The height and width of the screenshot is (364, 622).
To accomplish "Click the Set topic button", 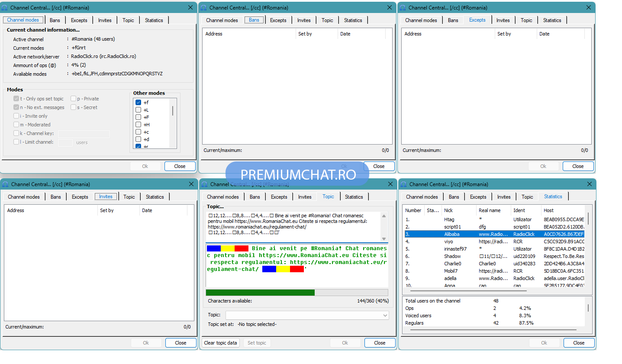I will 257,343.
